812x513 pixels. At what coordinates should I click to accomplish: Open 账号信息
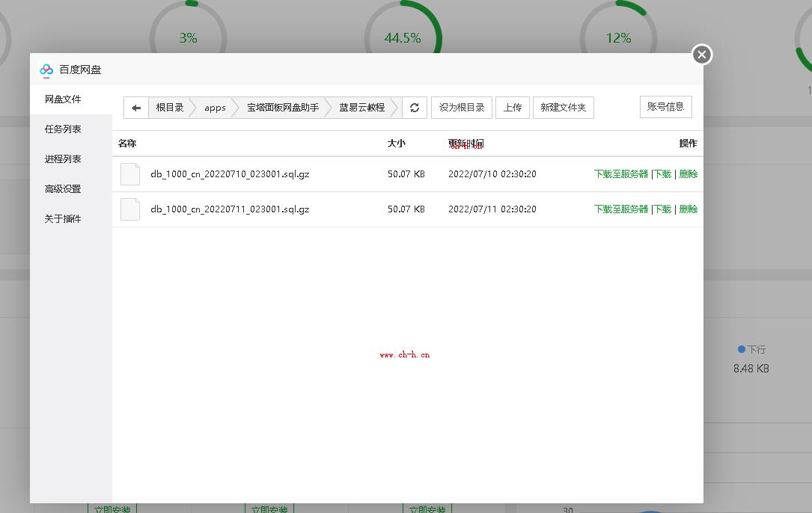(x=666, y=107)
